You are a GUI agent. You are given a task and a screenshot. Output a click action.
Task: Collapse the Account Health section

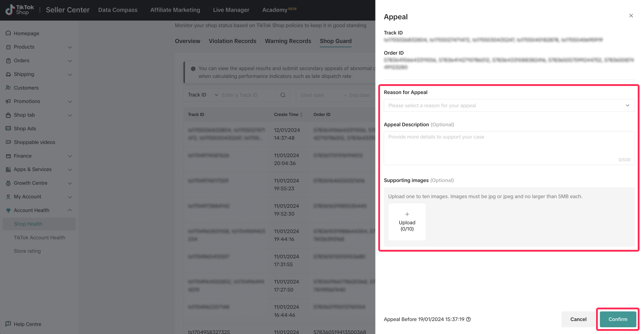69,210
